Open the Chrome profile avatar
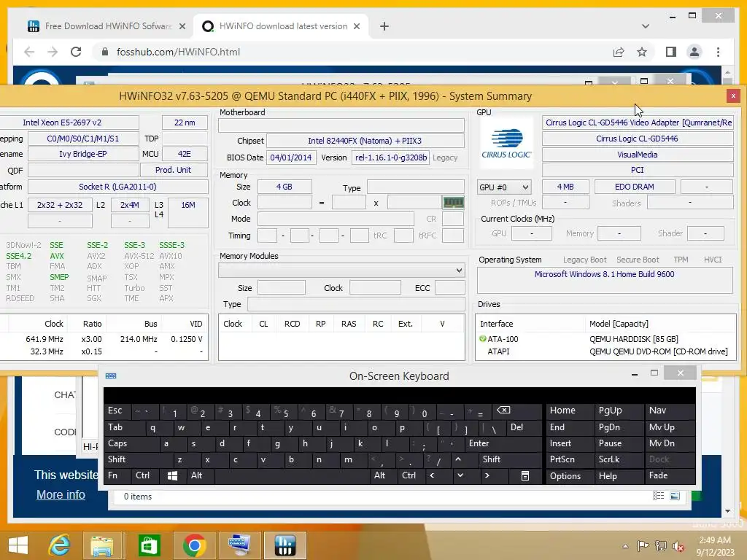747x560 pixels. (x=694, y=52)
